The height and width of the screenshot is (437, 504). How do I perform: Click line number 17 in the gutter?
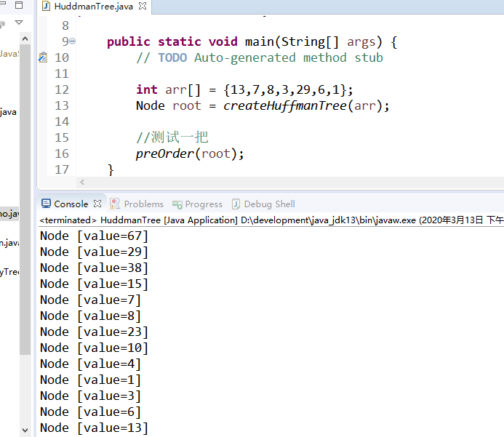click(x=62, y=169)
